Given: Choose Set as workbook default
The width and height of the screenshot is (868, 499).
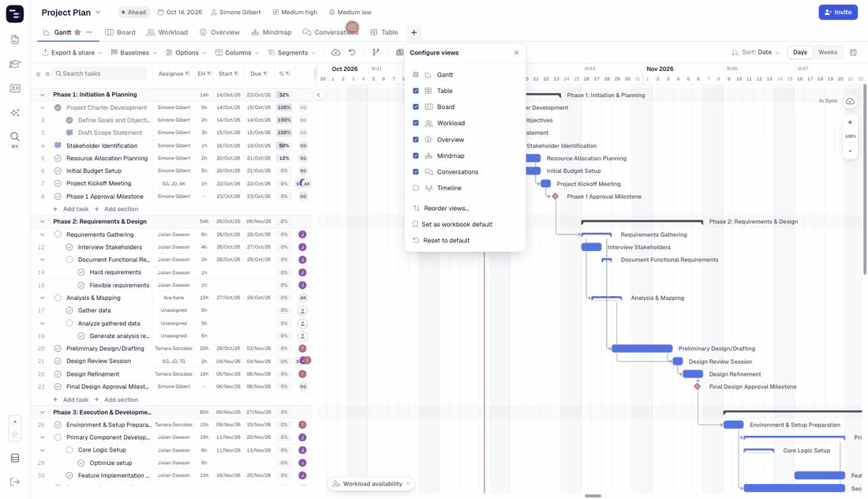Looking at the screenshot, I should 452,224.
